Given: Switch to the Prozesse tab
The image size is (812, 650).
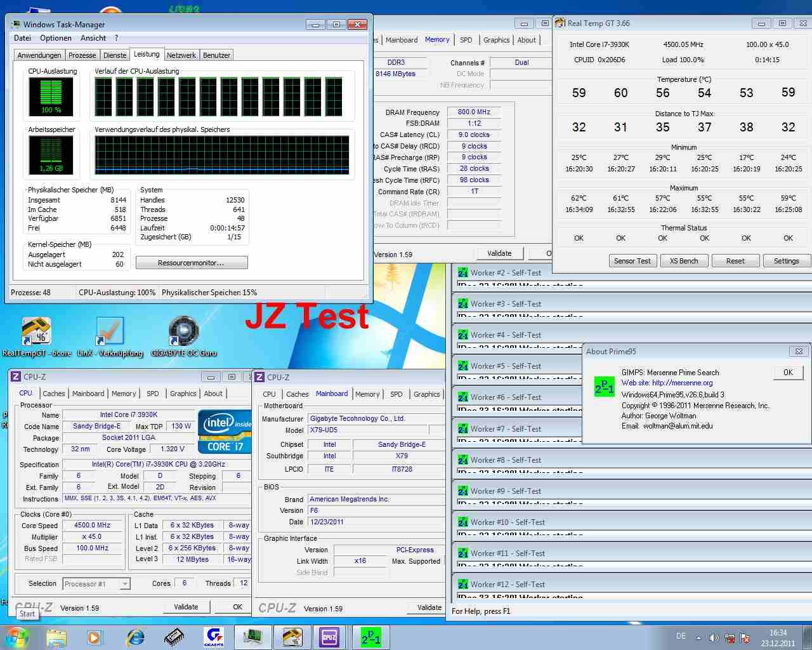Looking at the screenshot, I should 82,55.
